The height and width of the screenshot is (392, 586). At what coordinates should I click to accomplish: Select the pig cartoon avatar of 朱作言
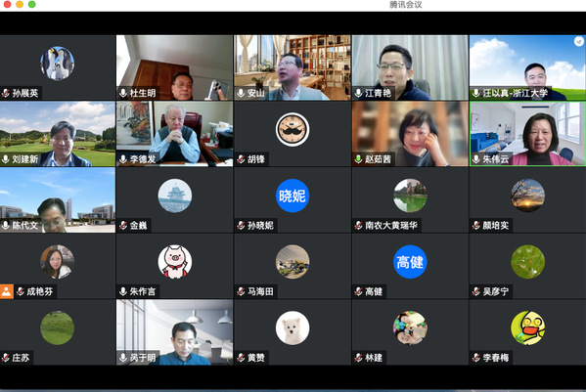tap(175, 262)
